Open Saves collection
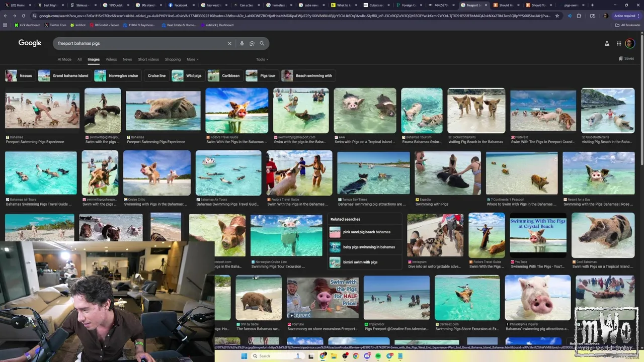Image resolution: width=644 pixels, height=362 pixels. click(626, 58)
